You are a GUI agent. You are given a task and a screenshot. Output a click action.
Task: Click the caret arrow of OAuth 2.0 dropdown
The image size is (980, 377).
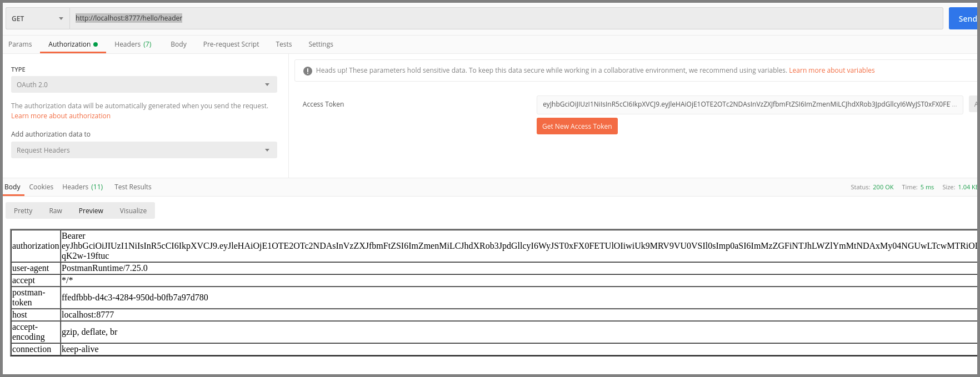coord(267,85)
